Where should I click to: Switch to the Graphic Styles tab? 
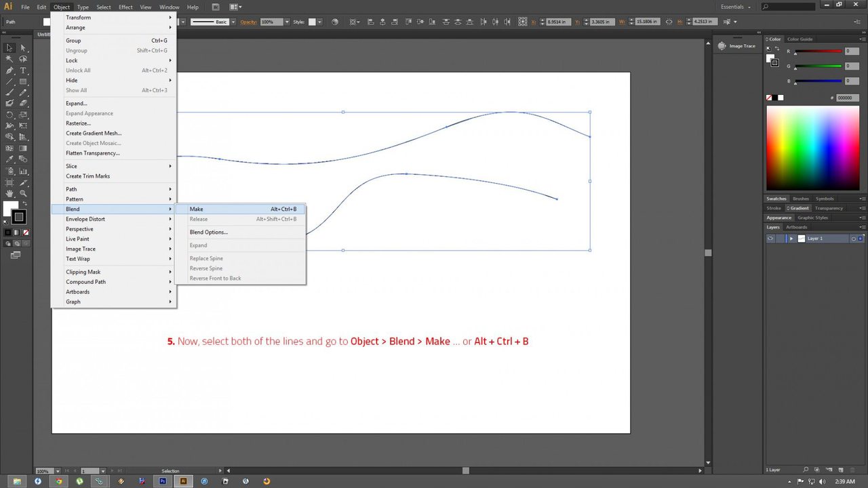[812, 218]
